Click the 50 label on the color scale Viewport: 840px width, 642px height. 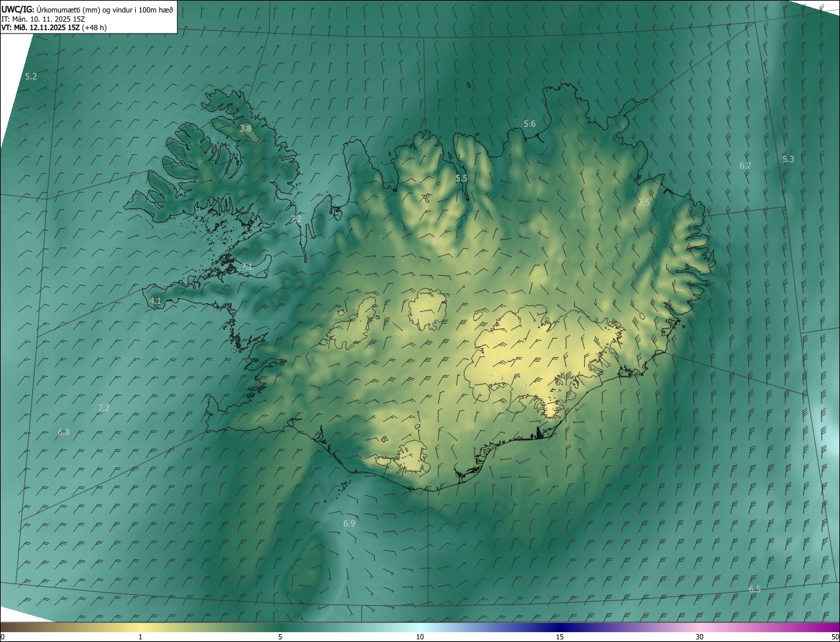click(835, 637)
